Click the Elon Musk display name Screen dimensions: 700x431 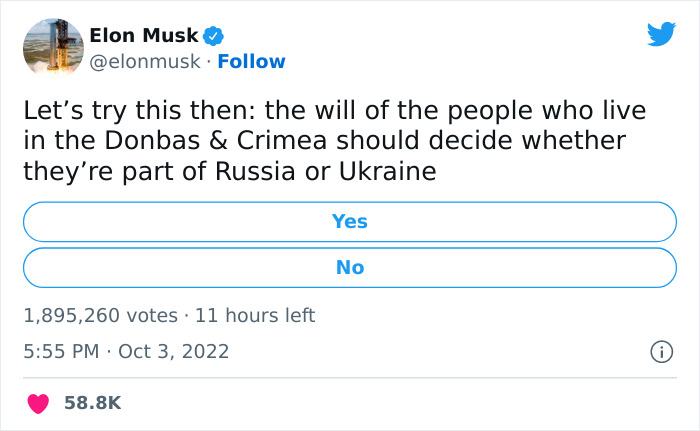coord(144,36)
